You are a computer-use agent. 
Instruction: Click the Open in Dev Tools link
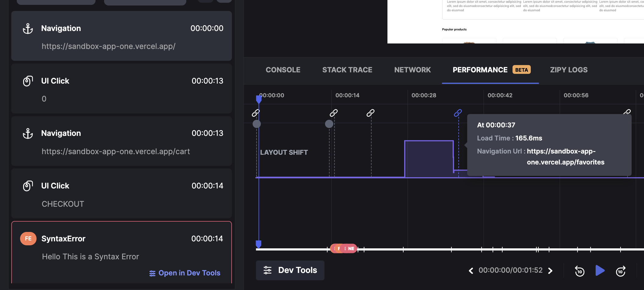pyautogui.click(x=185, y=273)
